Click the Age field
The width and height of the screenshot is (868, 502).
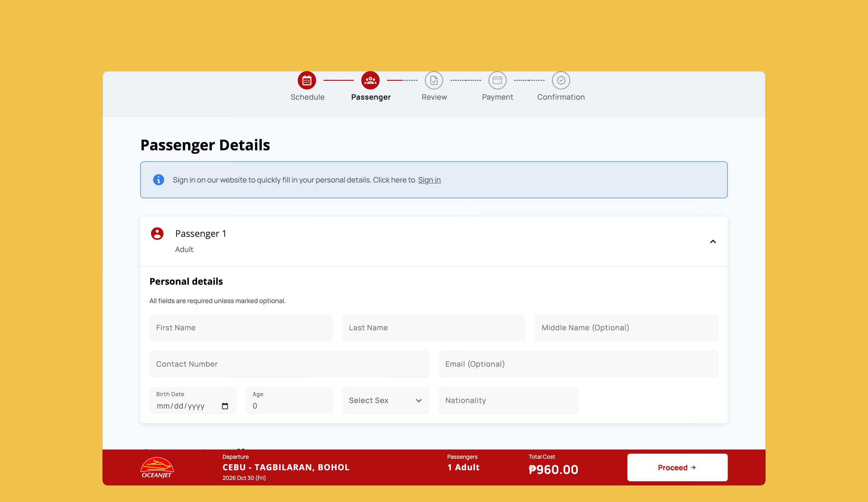(289, 400)
